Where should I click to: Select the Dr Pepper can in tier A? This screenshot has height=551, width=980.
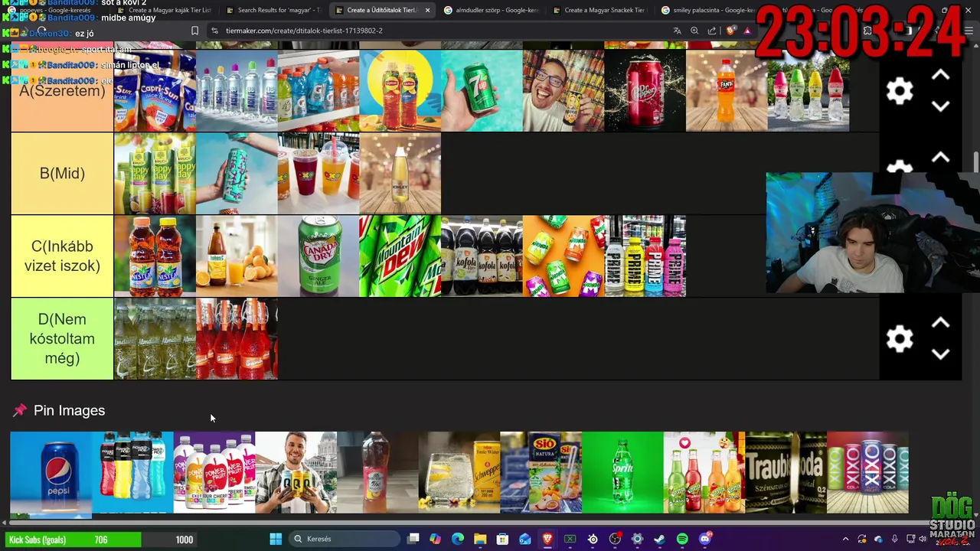(x=645, y=90)
